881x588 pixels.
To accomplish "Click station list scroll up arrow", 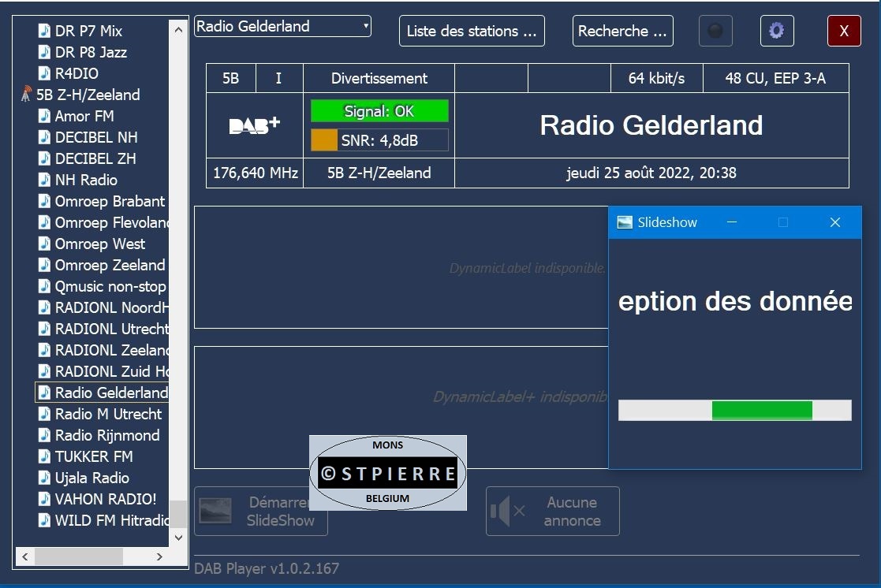I will point(178,30).
